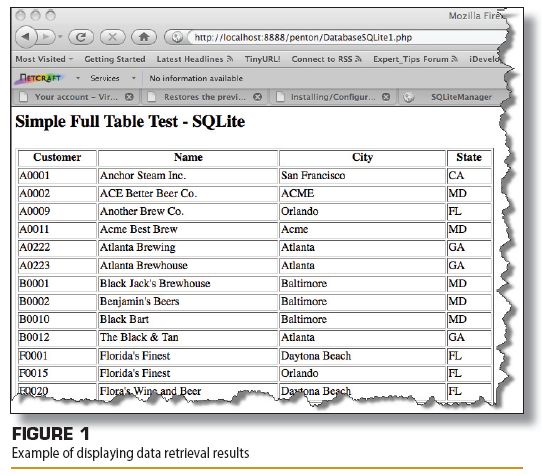Select the 'Black Jack's Brewhouse' cell
This screenshot has height=475, width=542.
tap(188, 283)
